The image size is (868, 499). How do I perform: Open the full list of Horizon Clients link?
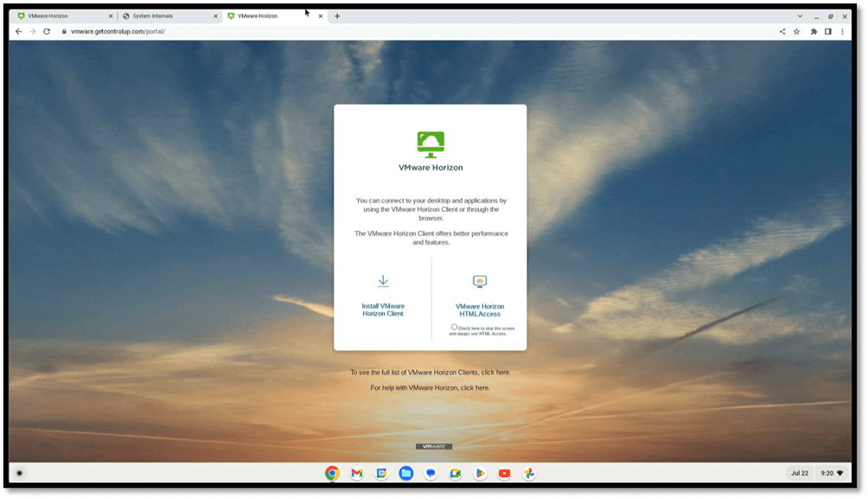coord(496,373)
